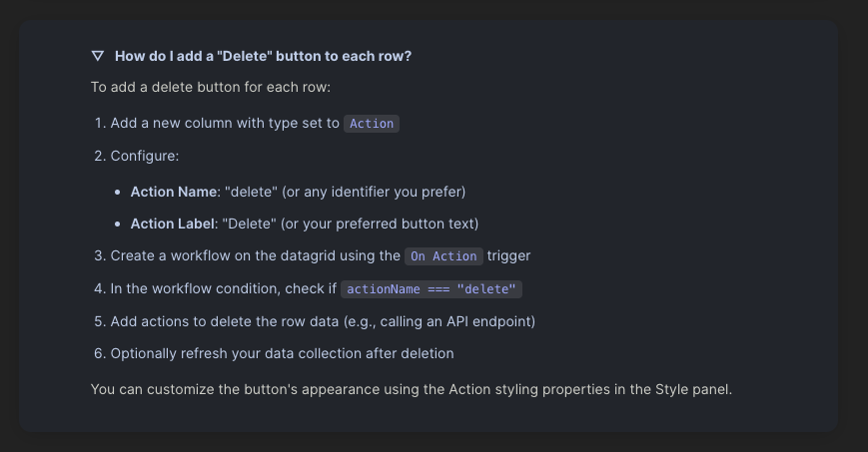The width and height of the screenshot is (868, 452).
Task: Click "In the workflow condition, check if" text
Action: pyautogui.click(x=223, y=289)
